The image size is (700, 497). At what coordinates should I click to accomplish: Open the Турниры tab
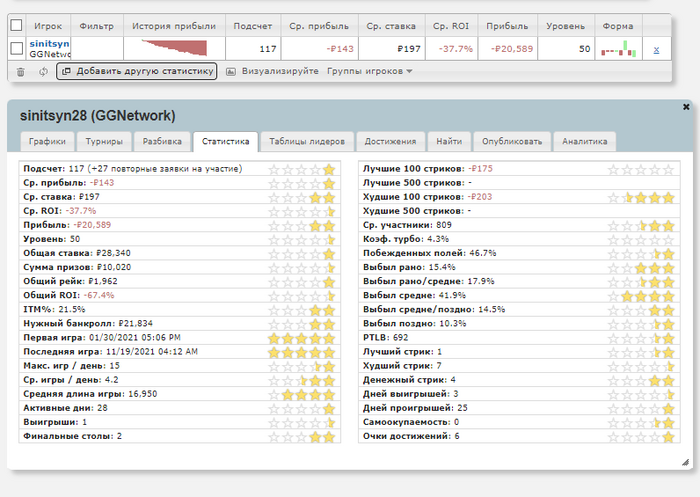pyautogui.click(x=104, y=141)
